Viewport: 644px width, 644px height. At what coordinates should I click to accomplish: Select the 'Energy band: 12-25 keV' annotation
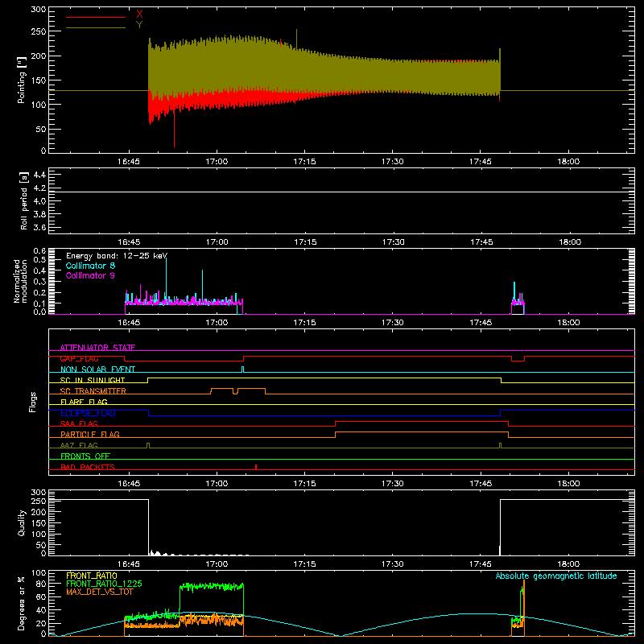click(117, 256)
